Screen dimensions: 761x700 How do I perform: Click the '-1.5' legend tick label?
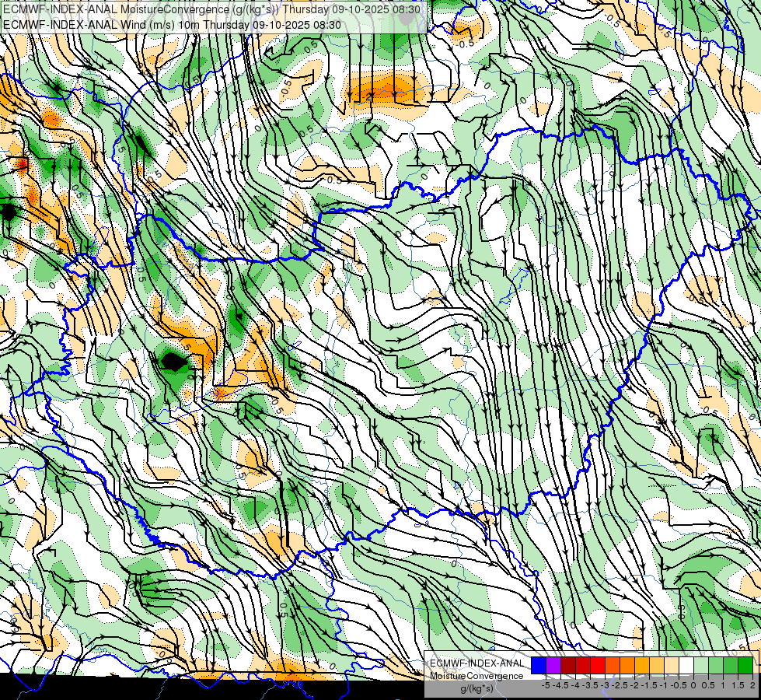649,685
